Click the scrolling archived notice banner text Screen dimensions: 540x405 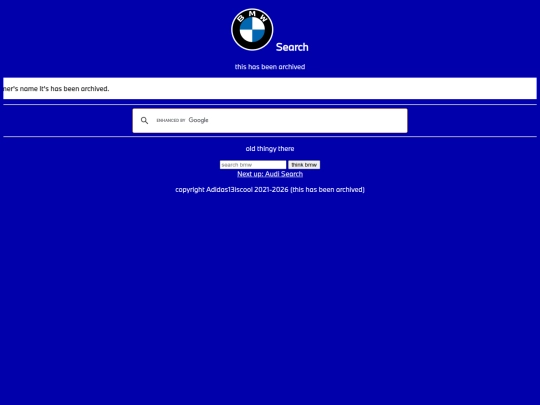pos(56,89)
